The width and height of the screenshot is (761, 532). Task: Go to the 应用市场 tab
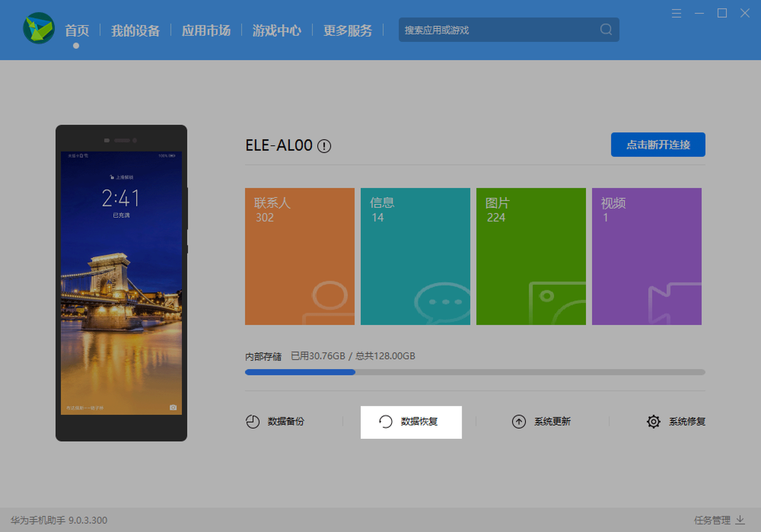206,30
